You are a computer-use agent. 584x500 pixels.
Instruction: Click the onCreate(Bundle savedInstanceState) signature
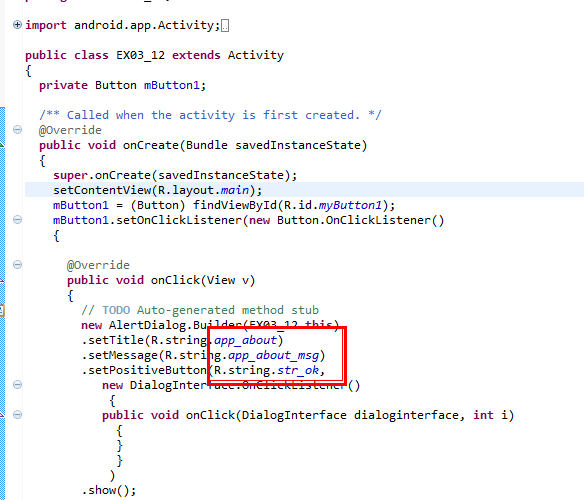(x=245, y=145)
